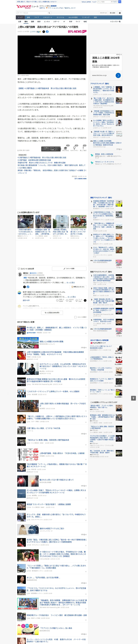The height and width of the screenshot is (644, 138).
Task: Click the 新しい視点 exclamation reaction
Action: (83, 148)
